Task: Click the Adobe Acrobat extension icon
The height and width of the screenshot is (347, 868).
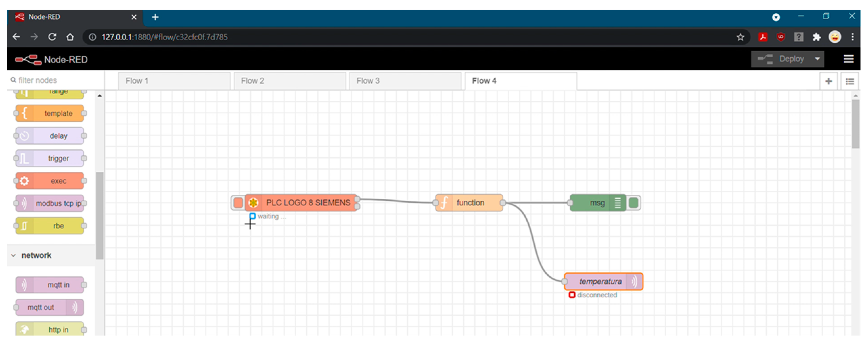Action: pyautogui.click(x=763, y=37)
